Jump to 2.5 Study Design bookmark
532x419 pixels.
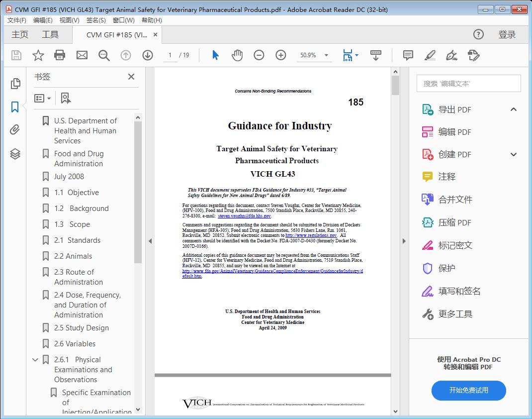(x=82, y=328)
